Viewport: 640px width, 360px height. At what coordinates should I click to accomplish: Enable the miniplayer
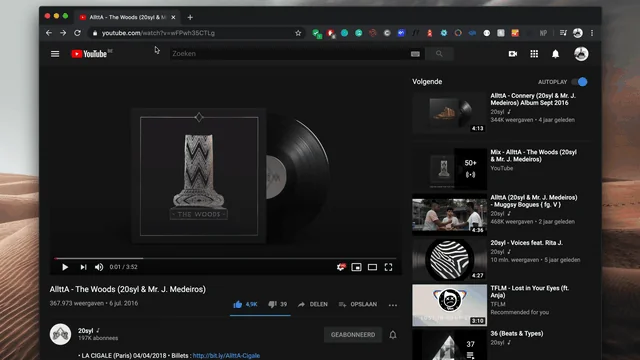coord(356,267)
